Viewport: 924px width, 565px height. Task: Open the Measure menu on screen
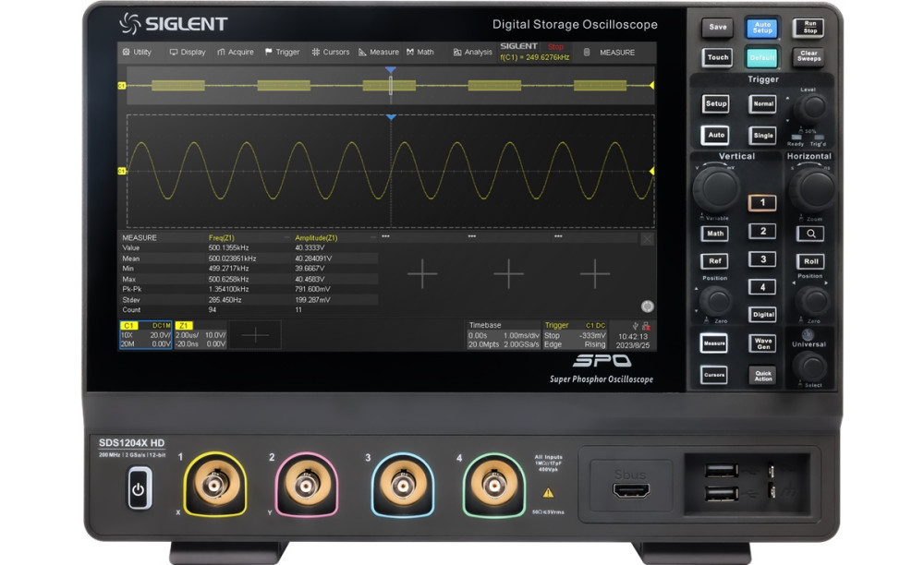(378, 52)
